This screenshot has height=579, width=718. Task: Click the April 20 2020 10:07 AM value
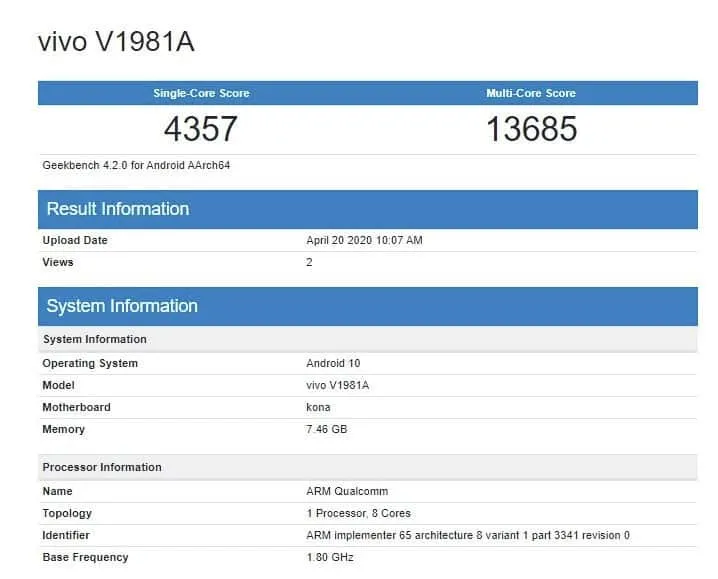click(364, 240)
